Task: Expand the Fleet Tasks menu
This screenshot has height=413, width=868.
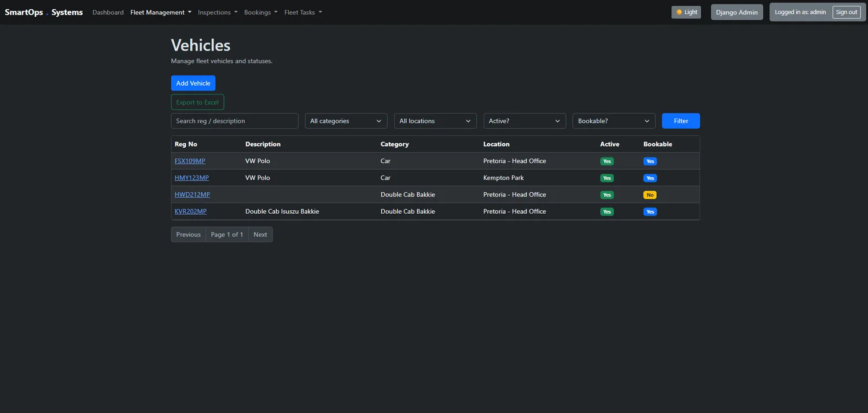Action: (303, 12)
